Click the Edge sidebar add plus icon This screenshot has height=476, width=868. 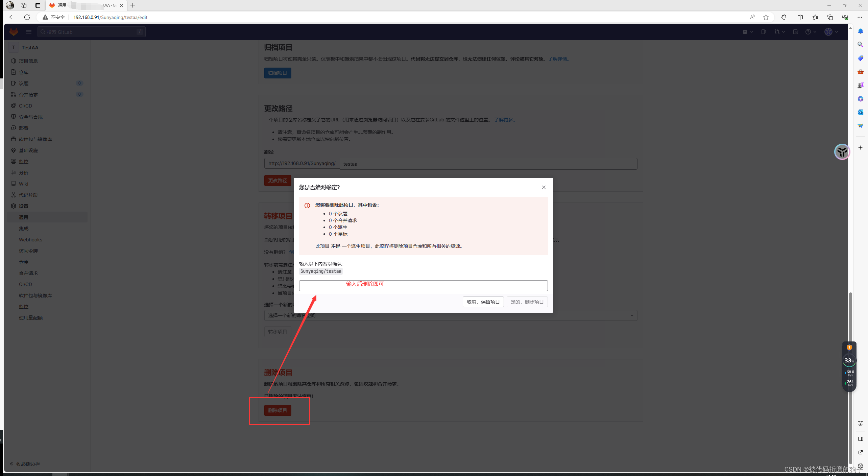click(861, 147)
